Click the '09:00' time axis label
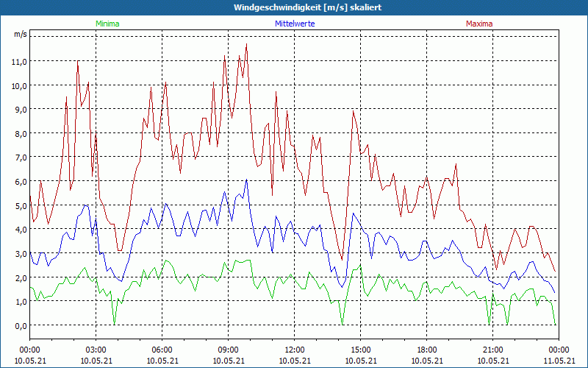Screen dimensions: 588x368 point(229,350)
